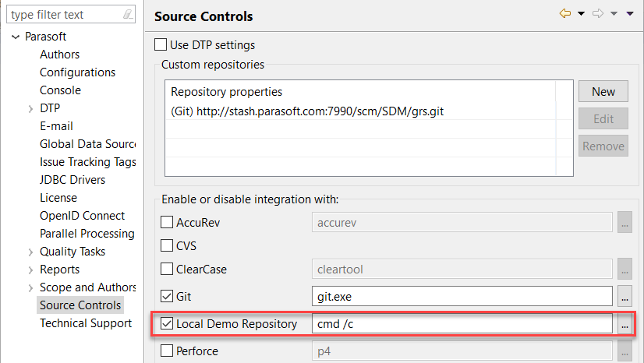This screenshot has height=363, width=644.
Task: Edit the git.exe path field
Action: [x=462, y=296]
